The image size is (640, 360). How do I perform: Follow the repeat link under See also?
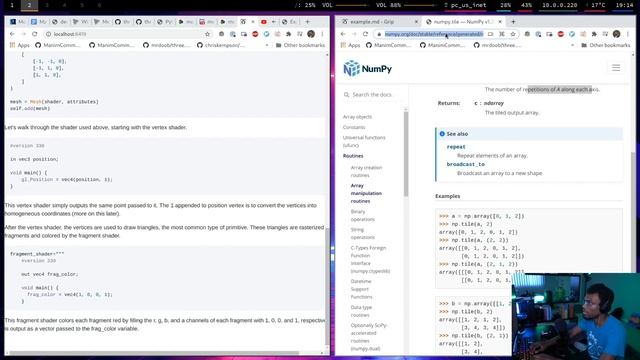coord(456,147)
